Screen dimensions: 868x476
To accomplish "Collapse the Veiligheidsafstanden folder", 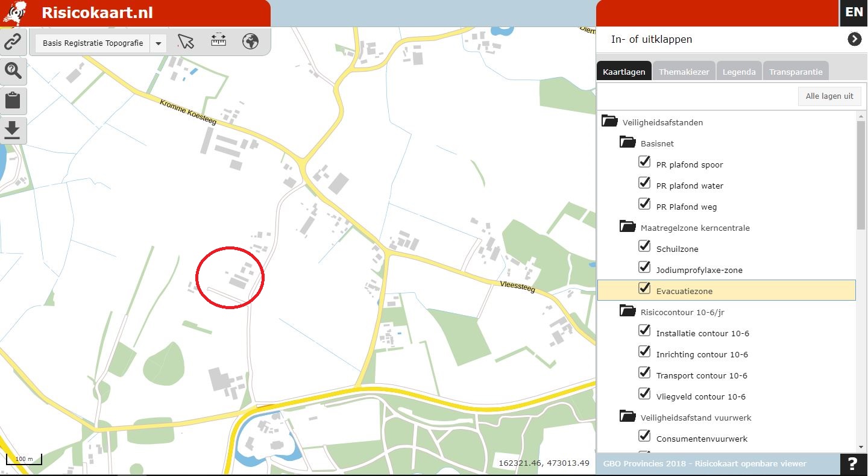I will (610, 121).
